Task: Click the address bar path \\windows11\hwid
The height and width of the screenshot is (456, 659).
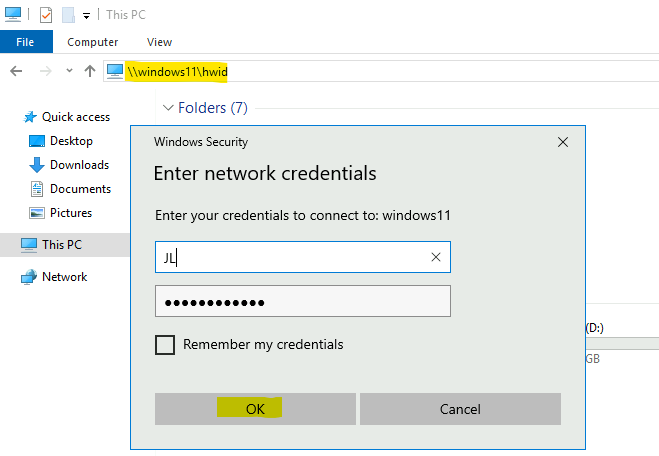Action: [x=177, y=71]
